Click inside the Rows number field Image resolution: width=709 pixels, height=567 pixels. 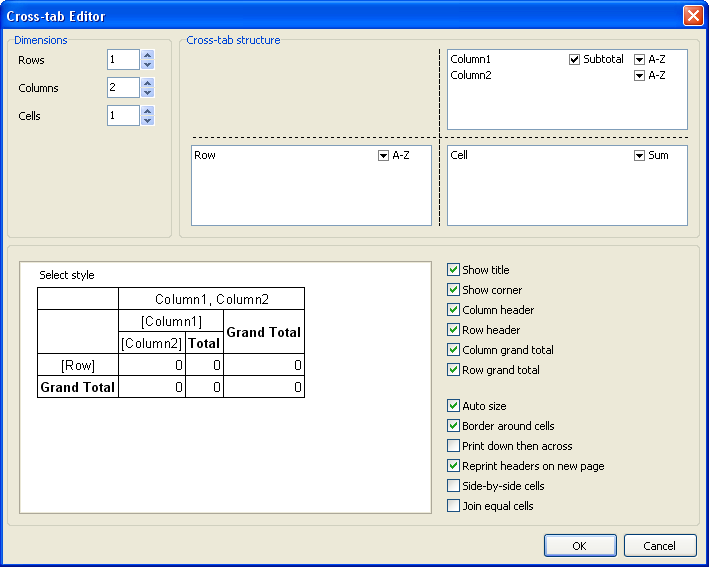pyautogui.click(x=123, y=60)
